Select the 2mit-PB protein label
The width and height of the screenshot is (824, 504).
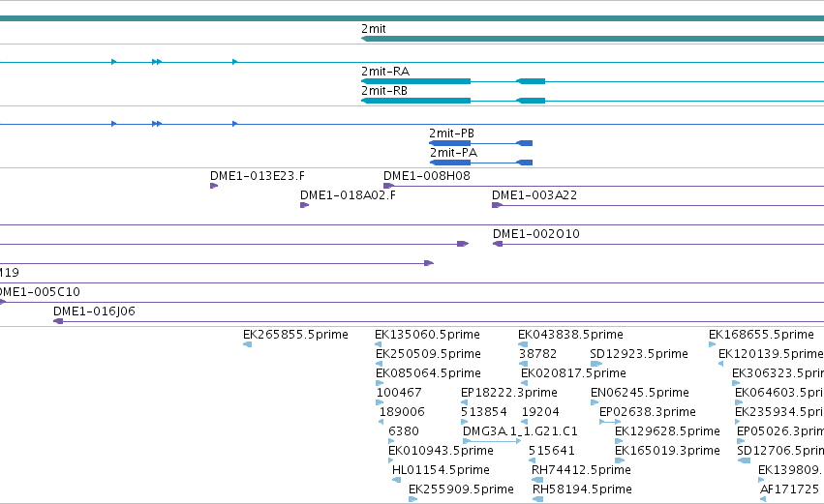point(451,133)
